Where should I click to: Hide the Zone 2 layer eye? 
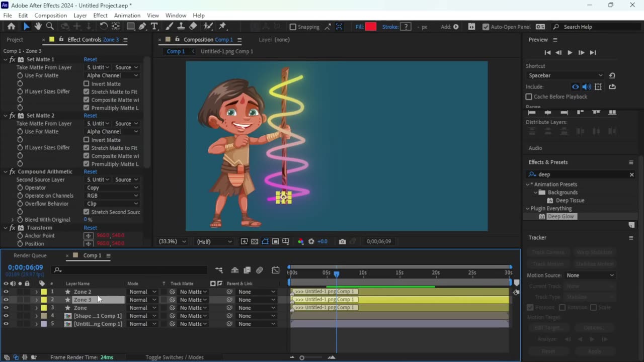(x=6, y=292)
